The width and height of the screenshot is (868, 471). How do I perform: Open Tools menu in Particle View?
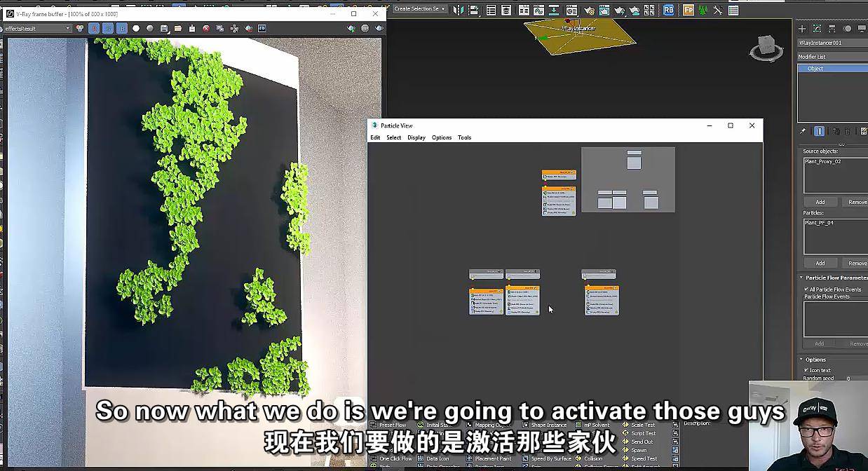[465, 137]
